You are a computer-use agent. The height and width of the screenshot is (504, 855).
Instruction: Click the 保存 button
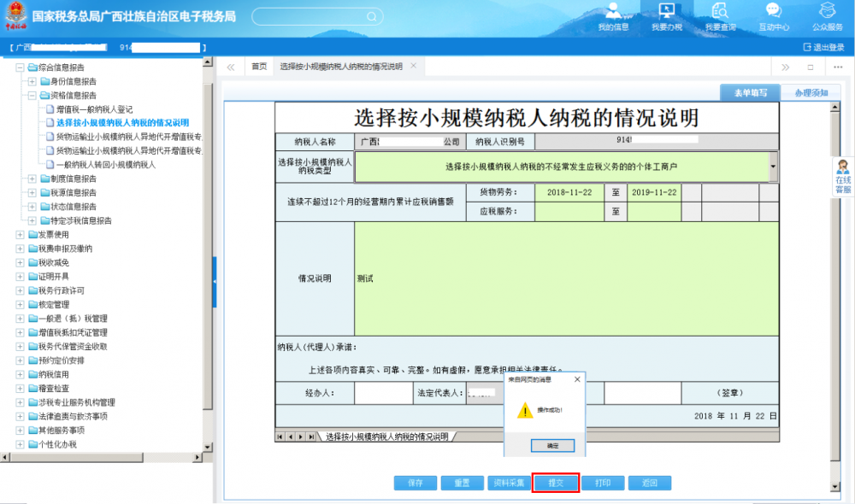416,483
